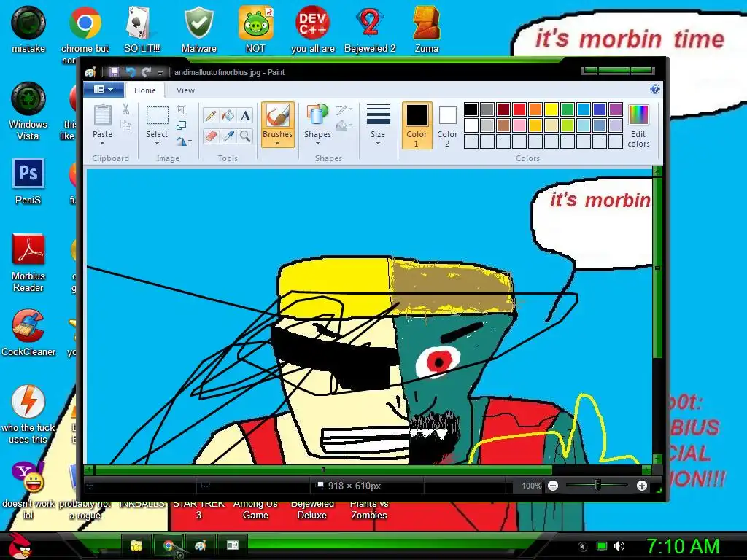Click the Paint palette icon in title bar

[x=90, y=72]
